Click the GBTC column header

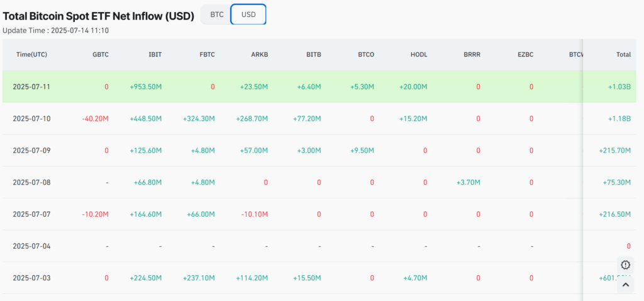click(100, 55)
